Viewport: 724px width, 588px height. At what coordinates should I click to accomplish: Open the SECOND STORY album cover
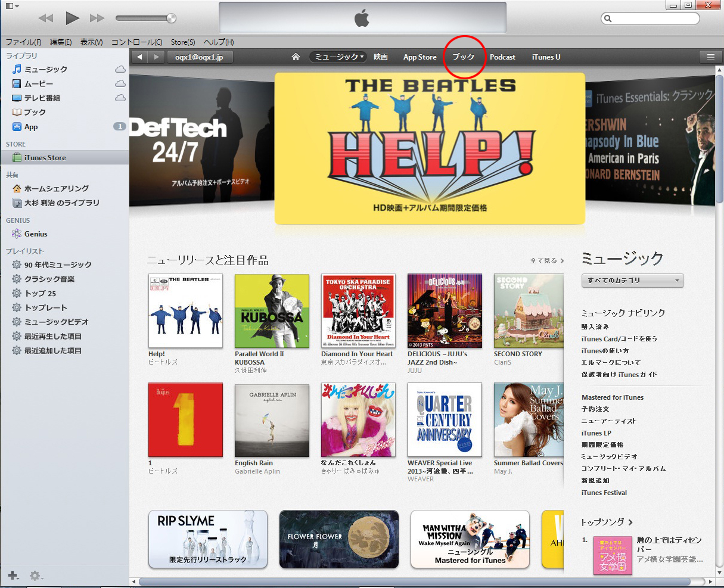[529, 311]
